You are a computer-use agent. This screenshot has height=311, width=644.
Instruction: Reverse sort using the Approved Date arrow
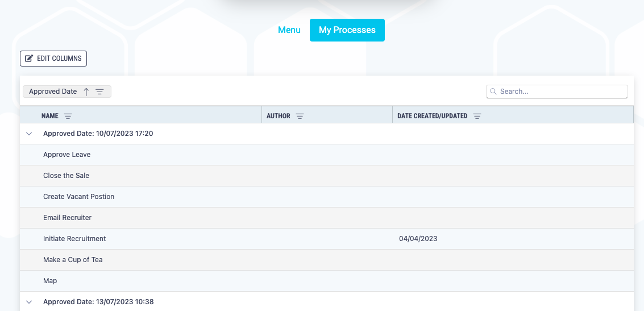pos(86,92)
